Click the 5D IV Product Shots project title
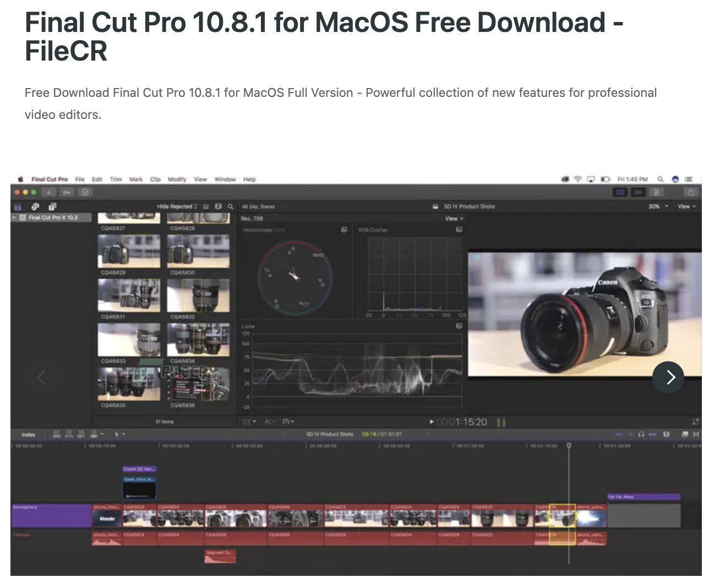Image resolution: width=709 pixels, height=588 pixels. coord(469,206)
